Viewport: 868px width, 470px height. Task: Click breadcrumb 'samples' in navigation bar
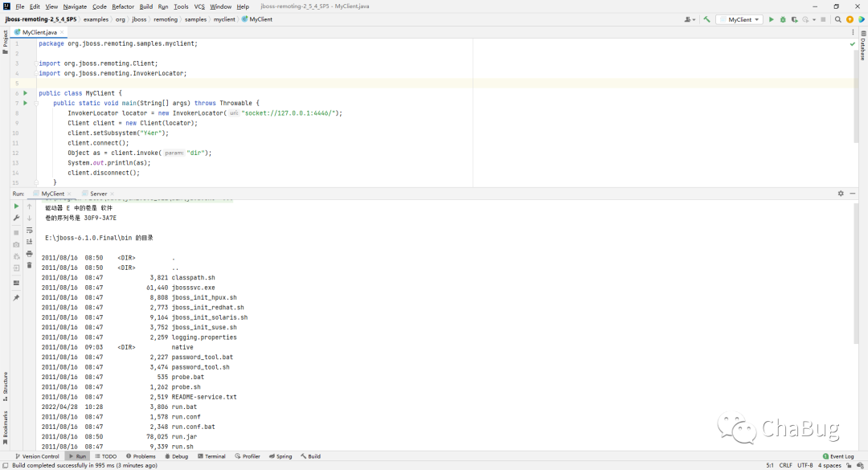195,19
